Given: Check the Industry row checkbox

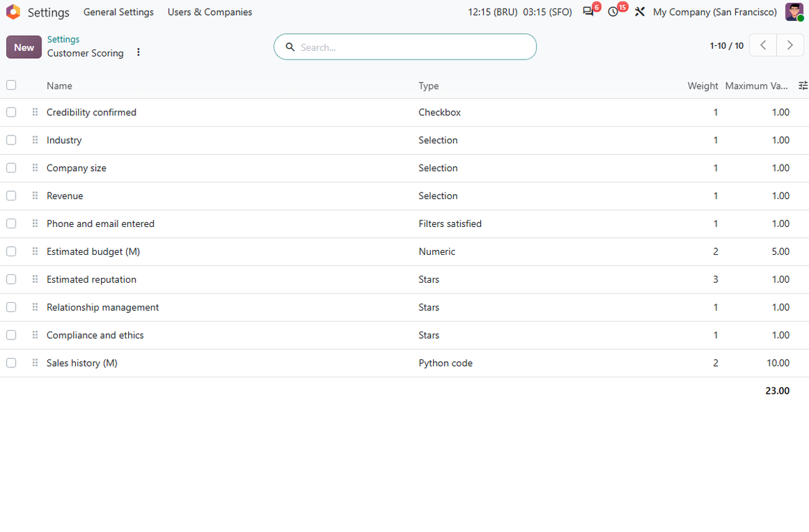Looking at the screenshot, I should (11, 140).
